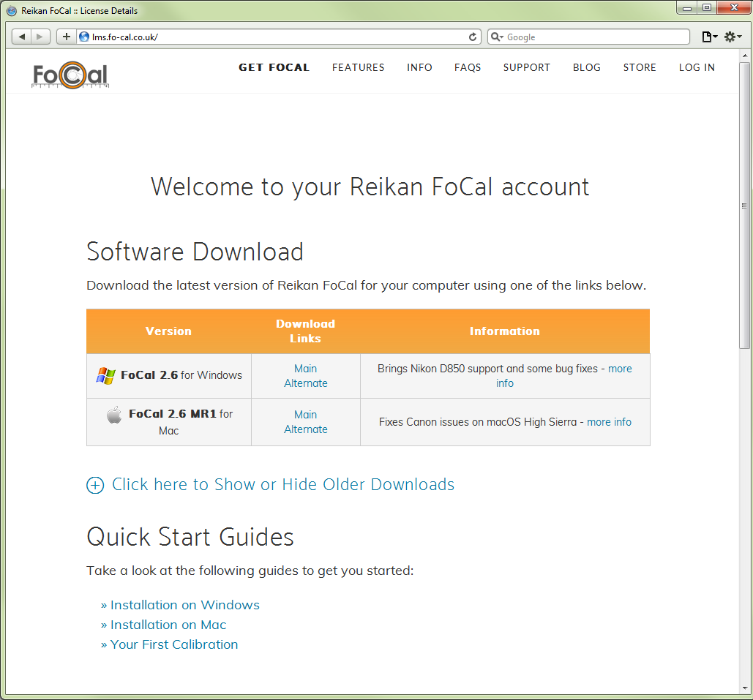Image resolution: width=753 pixels, height=700 pixels.
Task: Click the scrollbar down arrow
Action: coord(744,688)
